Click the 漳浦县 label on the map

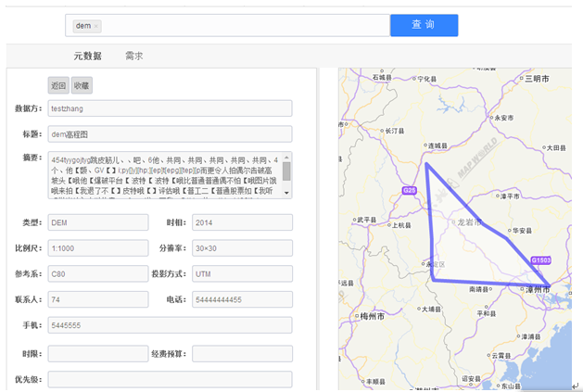click(531, 336)
